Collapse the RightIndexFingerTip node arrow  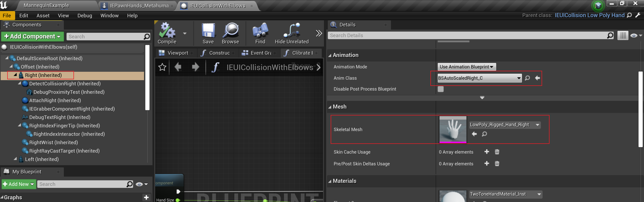coord(20,125)
